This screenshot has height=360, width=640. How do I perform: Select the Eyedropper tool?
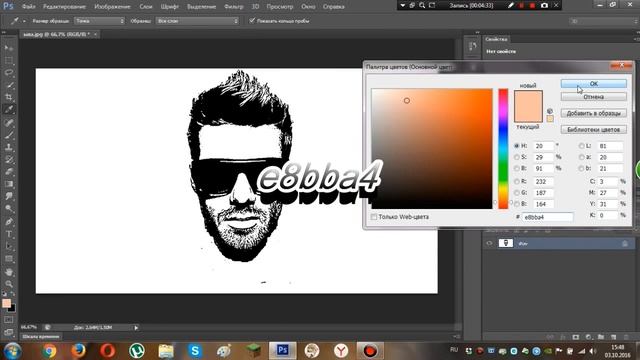(x=9, y=109)
